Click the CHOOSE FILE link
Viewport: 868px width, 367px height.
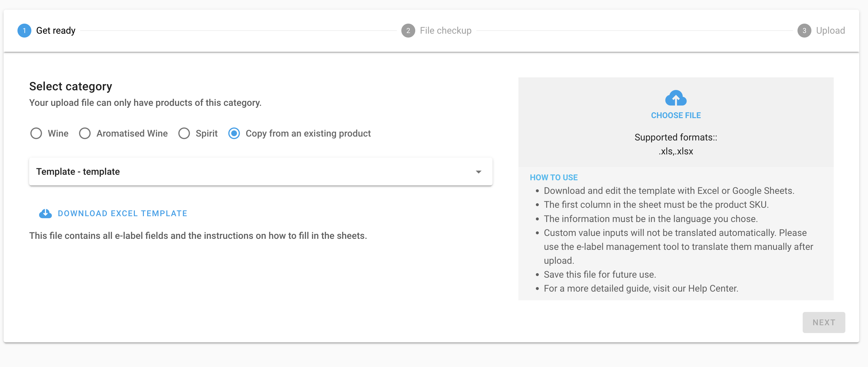pyautogui.click(x=676, y=115)
